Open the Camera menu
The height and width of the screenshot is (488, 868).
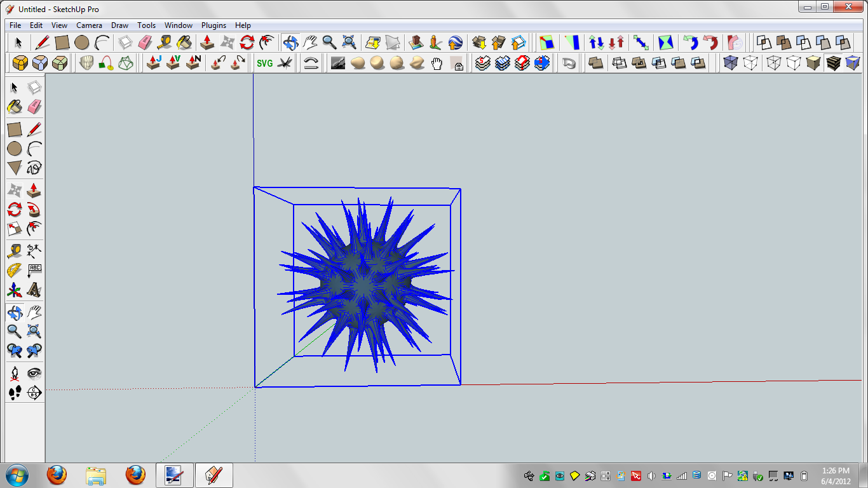(89, 25)
